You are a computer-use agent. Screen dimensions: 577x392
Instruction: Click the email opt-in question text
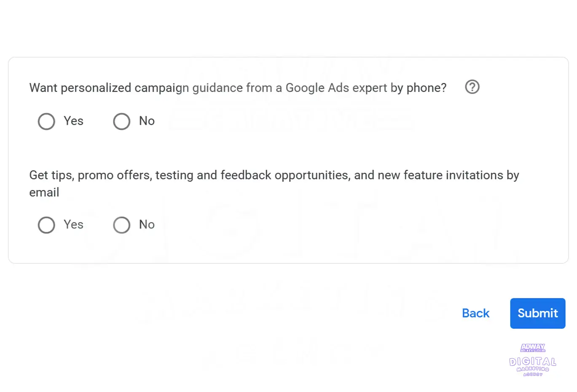click(274, 175)
